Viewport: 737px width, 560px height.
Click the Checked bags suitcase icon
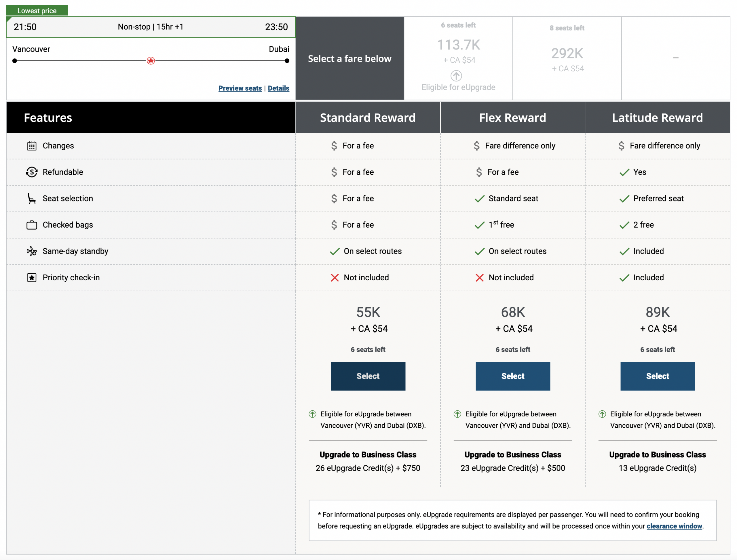[x=32, y=225]
